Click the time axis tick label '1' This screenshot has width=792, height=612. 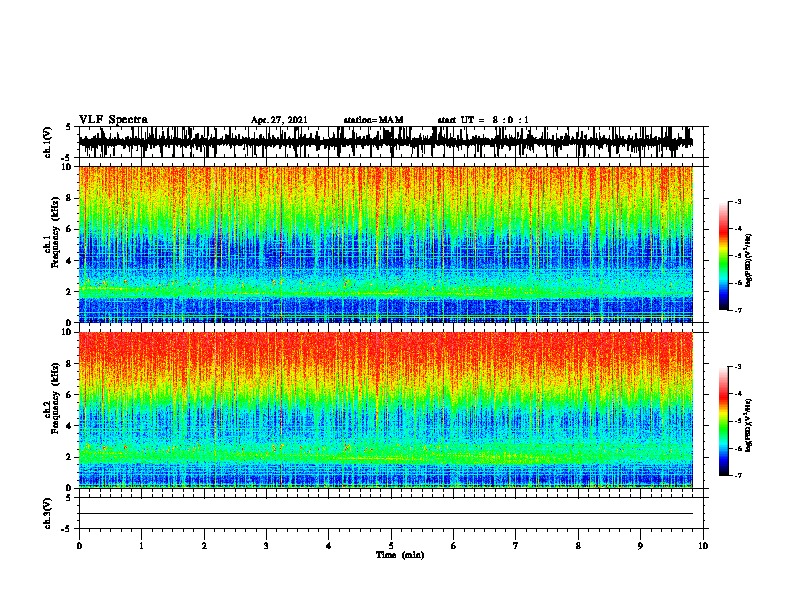tap(141, 545)
